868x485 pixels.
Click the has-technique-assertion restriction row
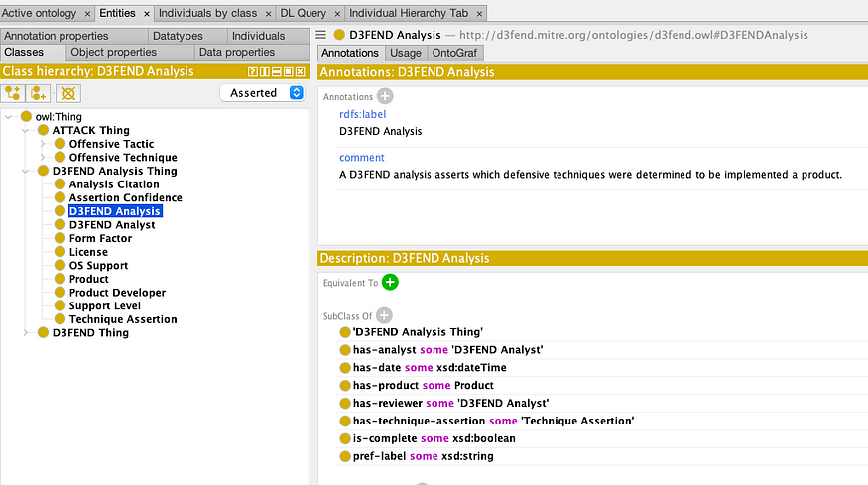[x=493, y=421]
